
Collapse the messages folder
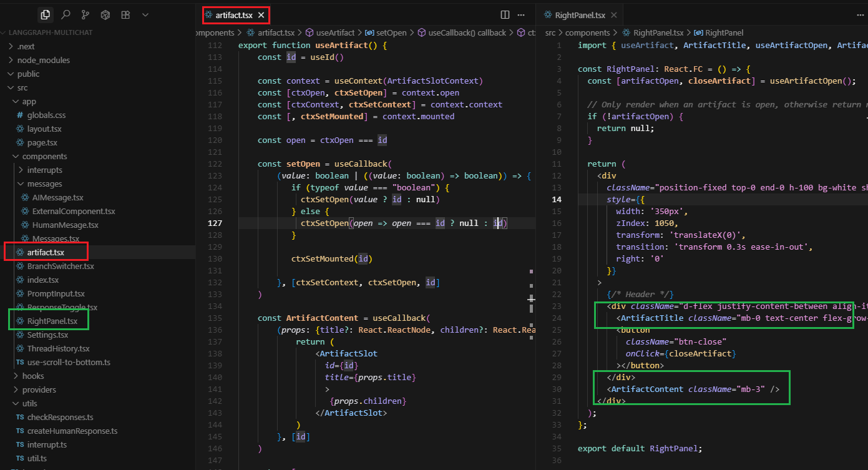pos(44,184)
